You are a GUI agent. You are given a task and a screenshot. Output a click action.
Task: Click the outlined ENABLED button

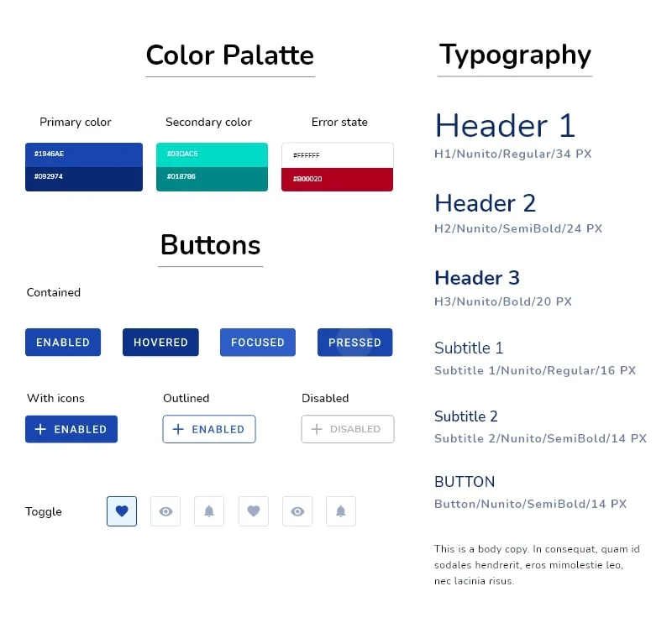(x=208, y=429)
